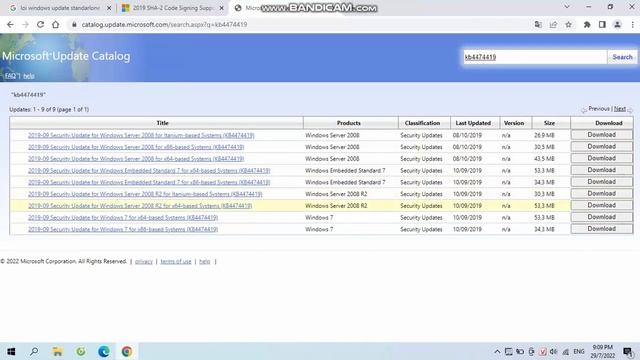Screen dimensions: 640x360
Task: Open the volume control in system tray
Action: coord(553,351)
